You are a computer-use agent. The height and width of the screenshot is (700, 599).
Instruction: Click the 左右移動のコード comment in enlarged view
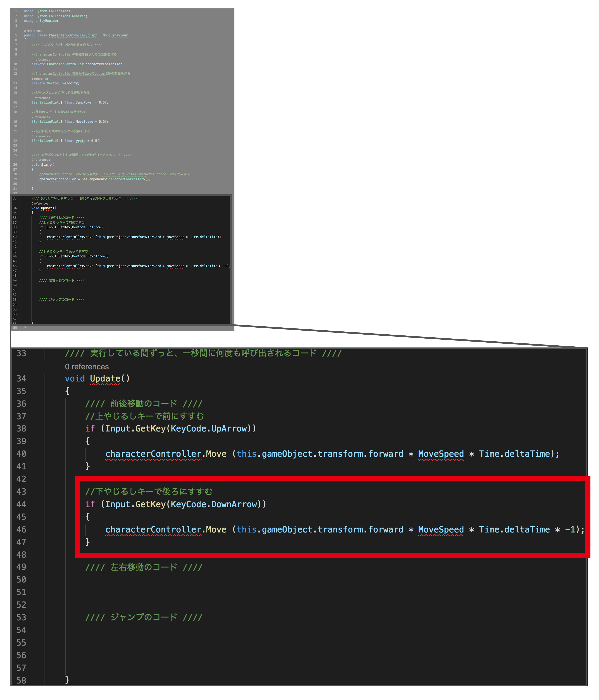point(143,567)
